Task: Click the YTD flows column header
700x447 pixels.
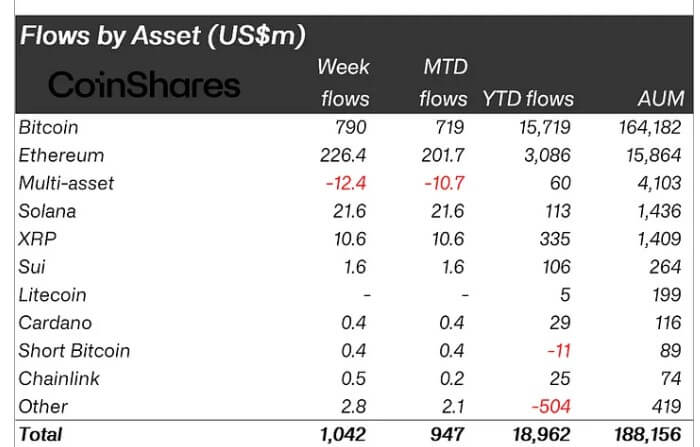Action: pos(528,99)
